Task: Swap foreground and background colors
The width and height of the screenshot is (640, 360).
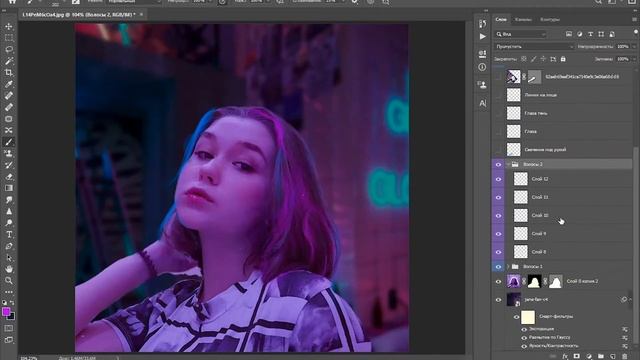Action: [x=12, y=303]
